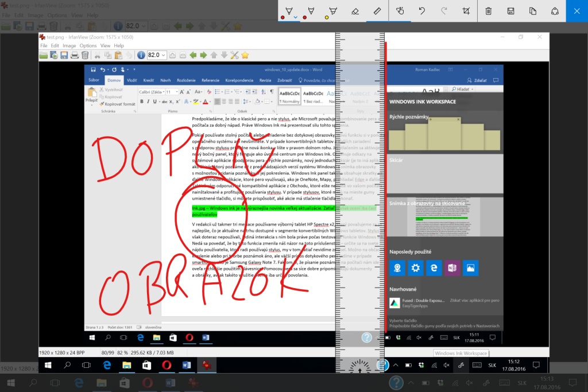Screen dimensions: 588x392
Task: Toggle the ruler on or off
Action: point(377,10)
